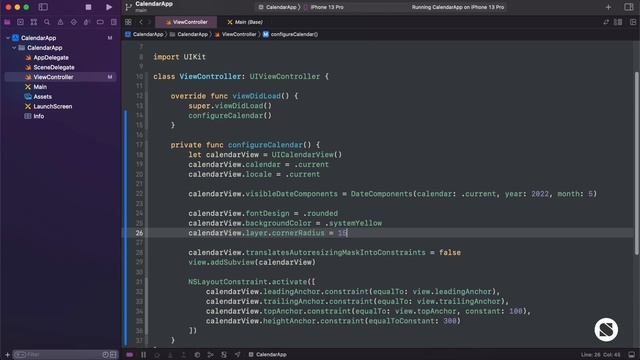Click the NSLayoutConstraint.activate fold ribbon
The image size is (640, 360).
[x=147, y=306]
